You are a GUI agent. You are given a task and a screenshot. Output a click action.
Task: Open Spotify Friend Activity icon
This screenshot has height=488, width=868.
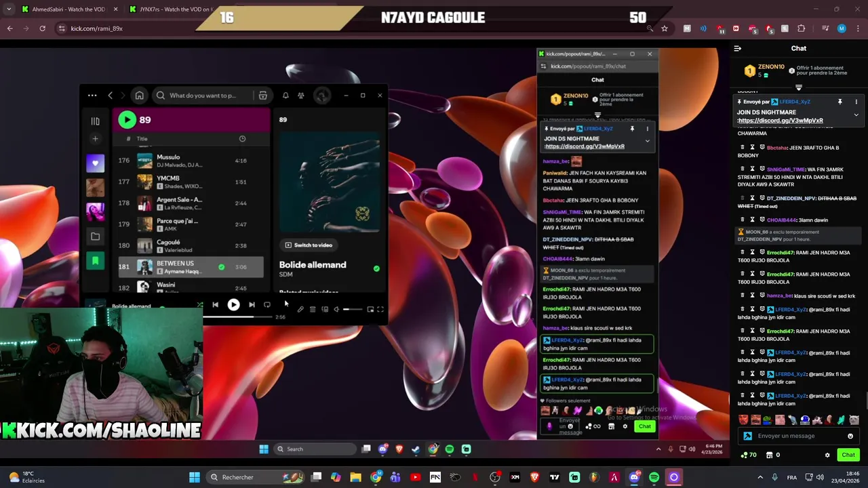tap(301, 96)
